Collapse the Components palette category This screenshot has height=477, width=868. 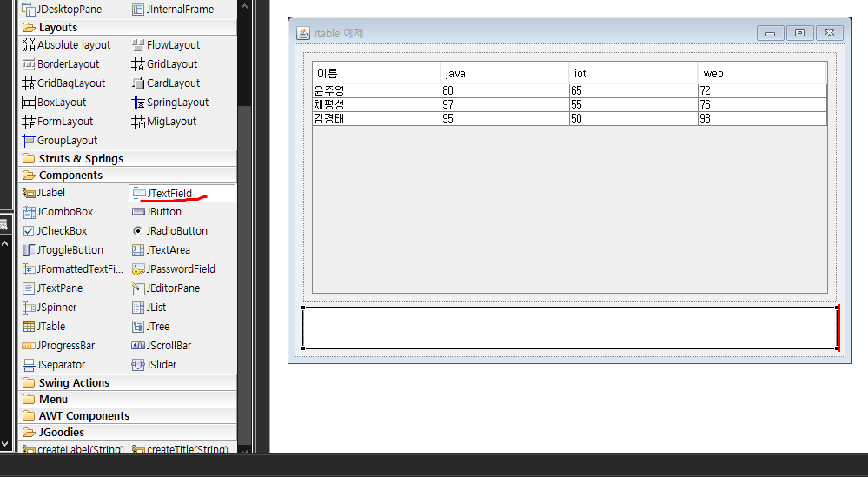tap(128, 176)
